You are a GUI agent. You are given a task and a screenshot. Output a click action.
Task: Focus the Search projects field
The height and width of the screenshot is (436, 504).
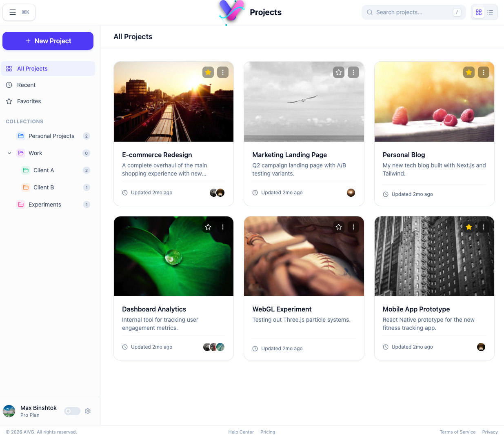(x=413, y=12)
